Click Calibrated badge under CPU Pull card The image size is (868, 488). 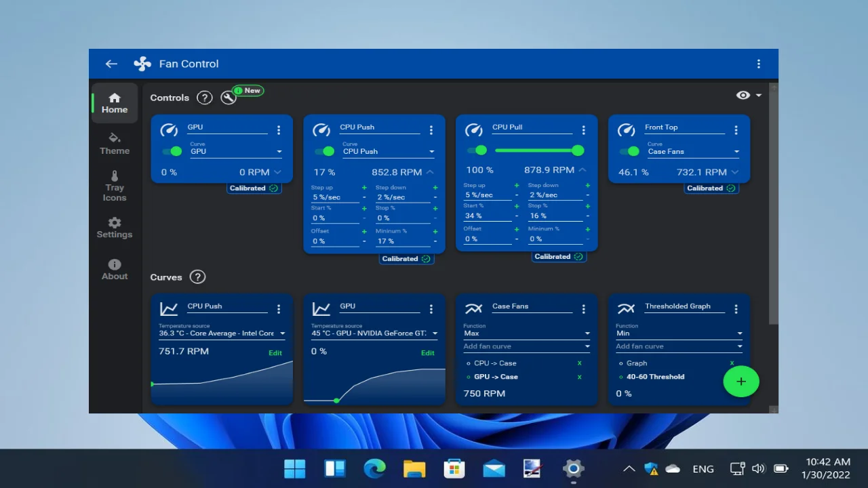tap(559, 257)
